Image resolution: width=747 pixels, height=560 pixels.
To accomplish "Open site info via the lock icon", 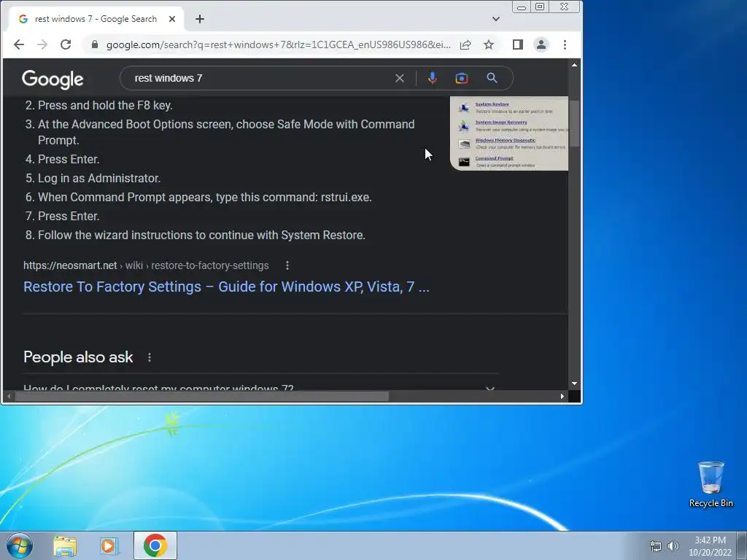I will tap(95, 44).
